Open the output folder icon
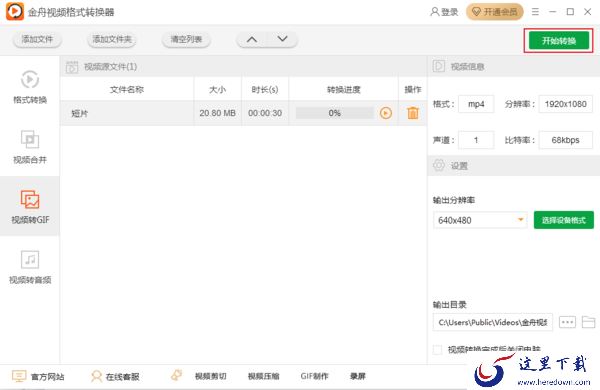Image resolution: width=600 pixels, height=390 pixels. (x=588, y=322)
